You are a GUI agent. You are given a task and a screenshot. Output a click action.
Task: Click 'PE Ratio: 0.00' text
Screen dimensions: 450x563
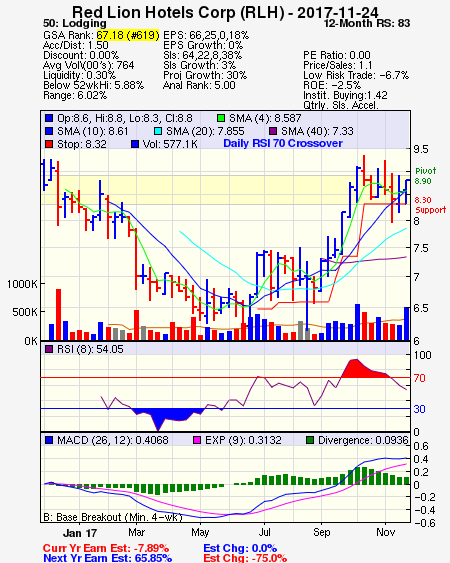(x=337, y=55)
